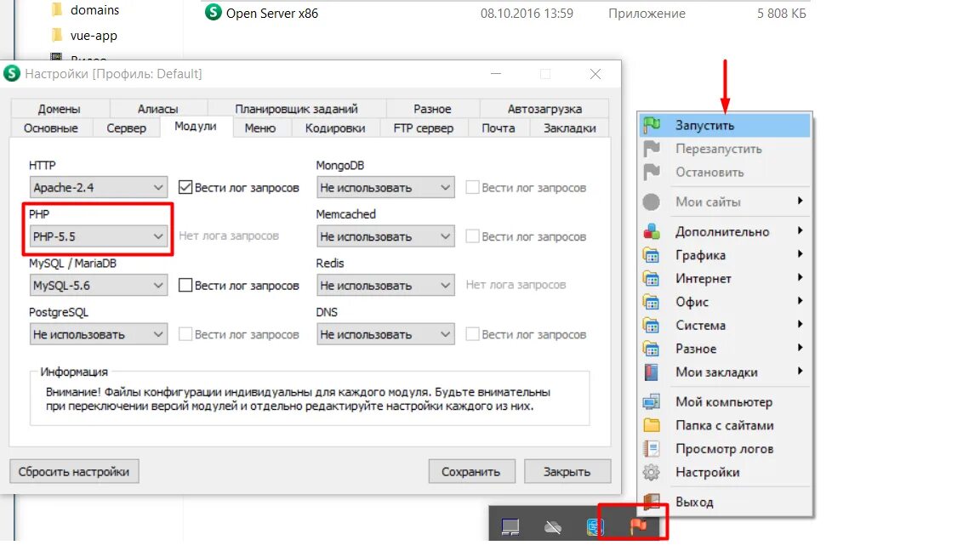Open the Автозагрузка tab
Screen dimensions: 980x551
(544, 109)
